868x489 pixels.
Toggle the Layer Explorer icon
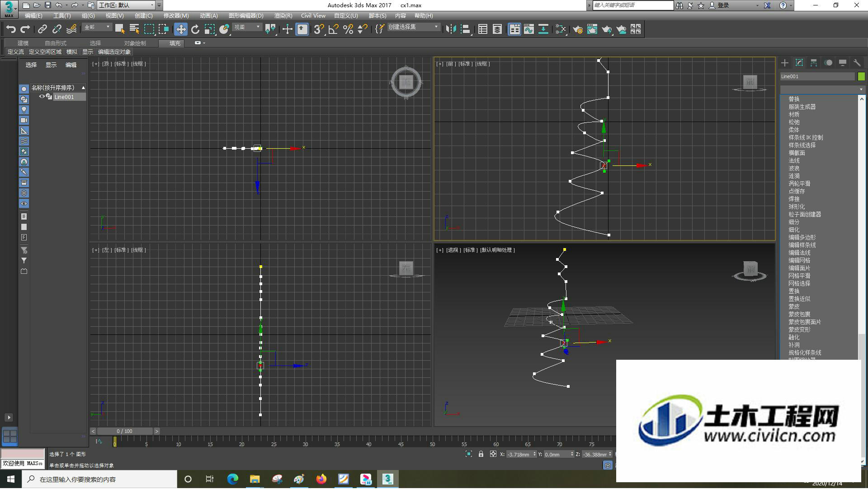pos(497,29)
